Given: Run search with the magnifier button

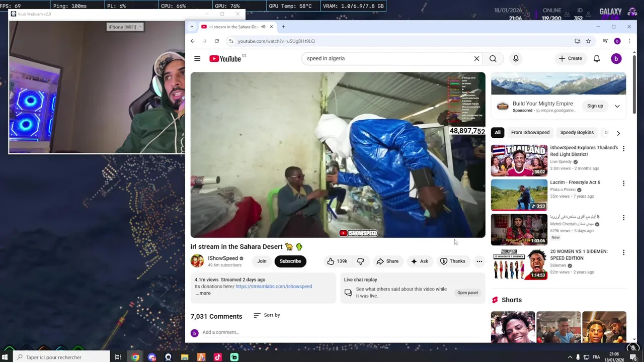Looking at the screenshot, I should [x=493, y=59].
